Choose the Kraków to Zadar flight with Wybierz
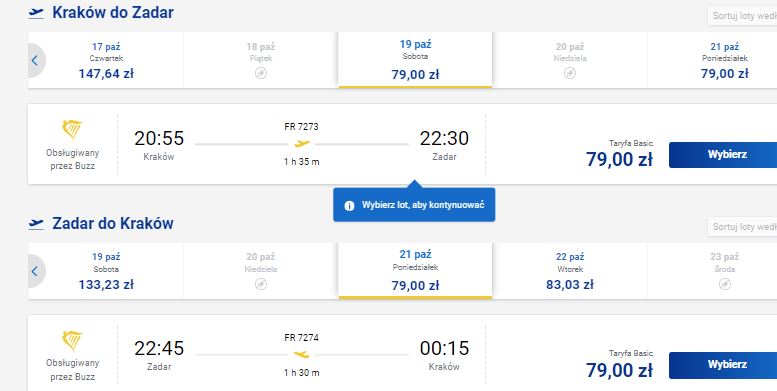This screenshot has width=777, height=391. pos(723,155)
